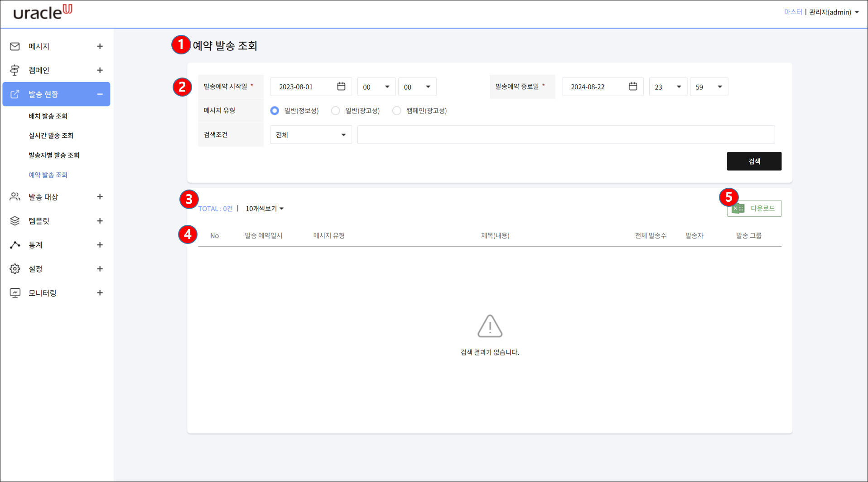868x482 pixels.
Task: Expand 메시지 menu with plus
Action: [x=100, y=46]
